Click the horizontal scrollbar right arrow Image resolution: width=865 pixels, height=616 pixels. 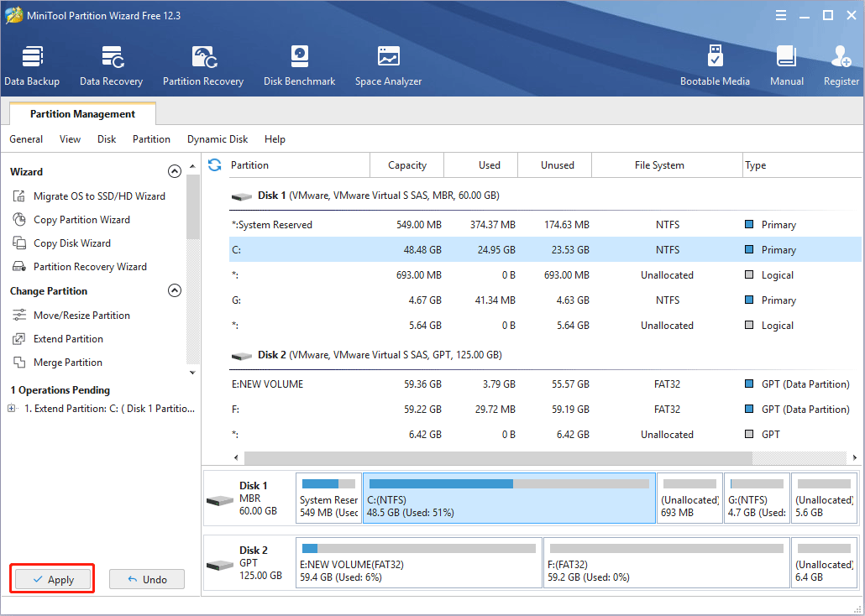point(854,457)
